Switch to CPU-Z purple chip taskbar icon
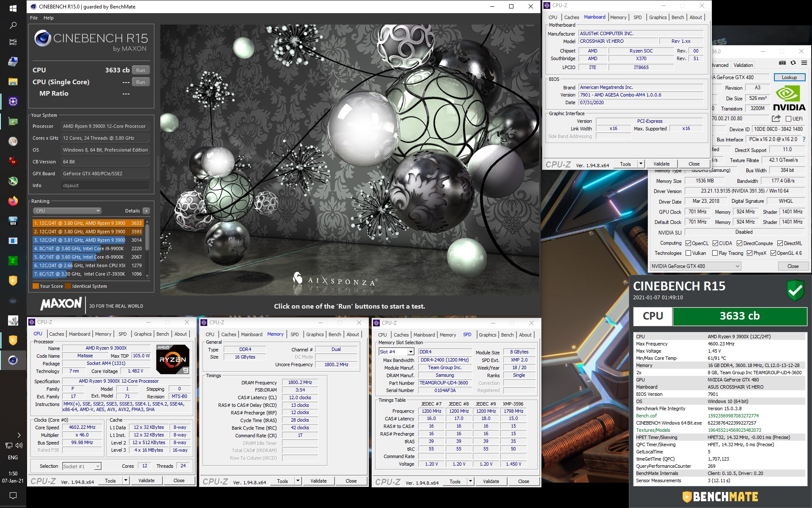The height and width of the screenshot is (508, 812). coord(13,102)
